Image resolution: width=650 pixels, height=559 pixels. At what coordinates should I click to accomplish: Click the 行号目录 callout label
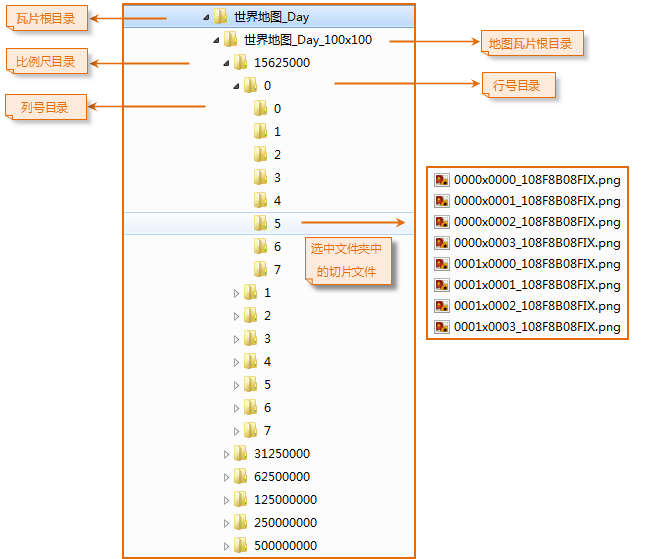point(517,86)
